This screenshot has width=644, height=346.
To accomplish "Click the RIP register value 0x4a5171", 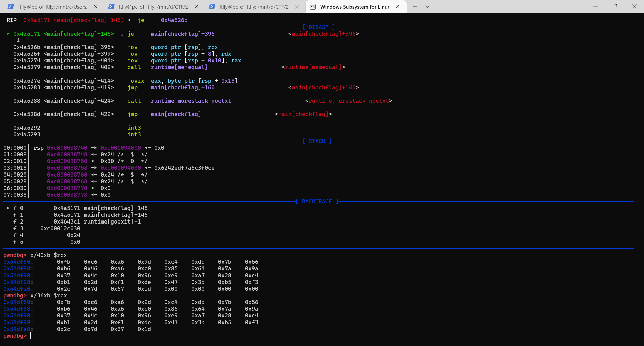I will pyautogui.click(x=37, y=20).
